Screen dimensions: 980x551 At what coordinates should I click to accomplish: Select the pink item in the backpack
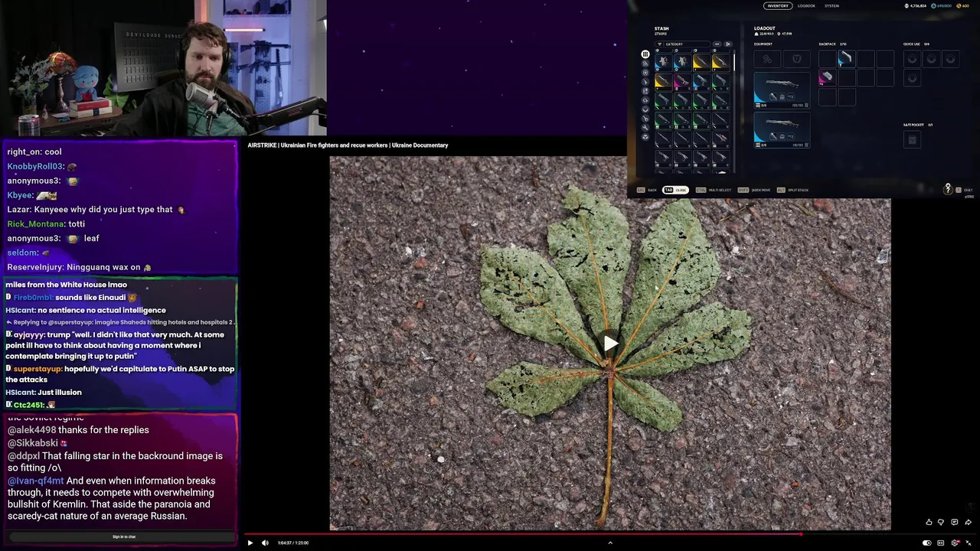point(826,77)
